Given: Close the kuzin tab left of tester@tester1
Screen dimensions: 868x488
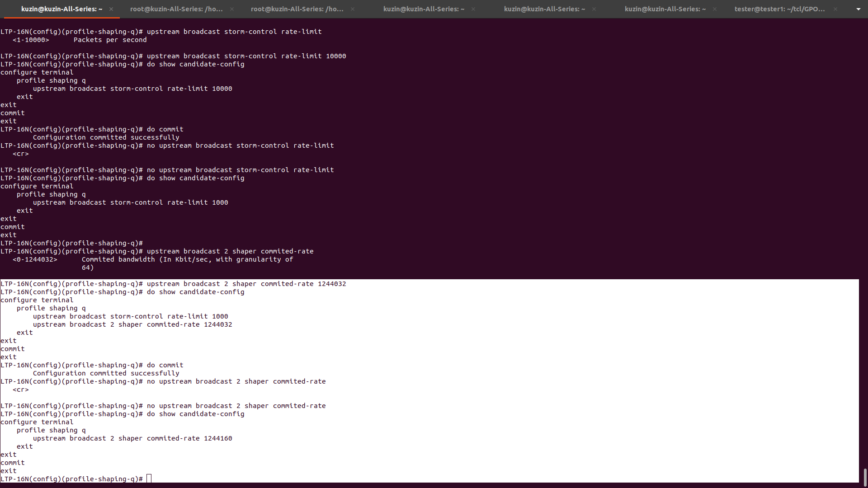Looking at the screenshot, I should [715, 9].
